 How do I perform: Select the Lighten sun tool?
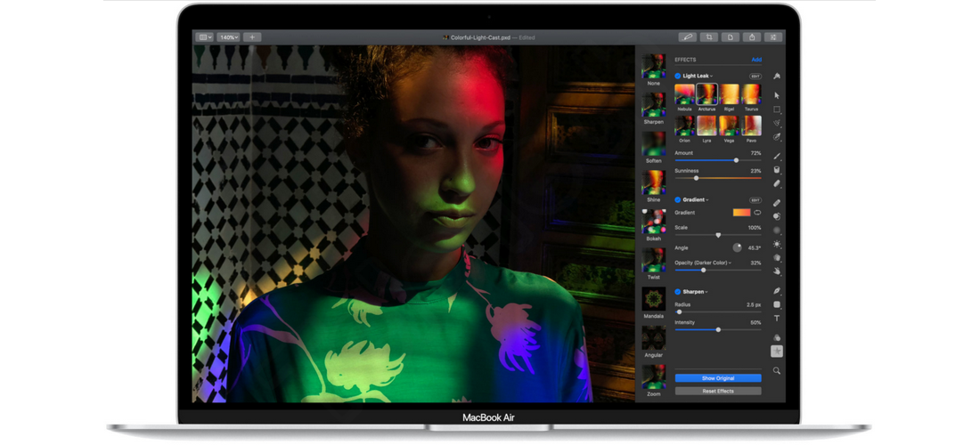tap(777, 244)
